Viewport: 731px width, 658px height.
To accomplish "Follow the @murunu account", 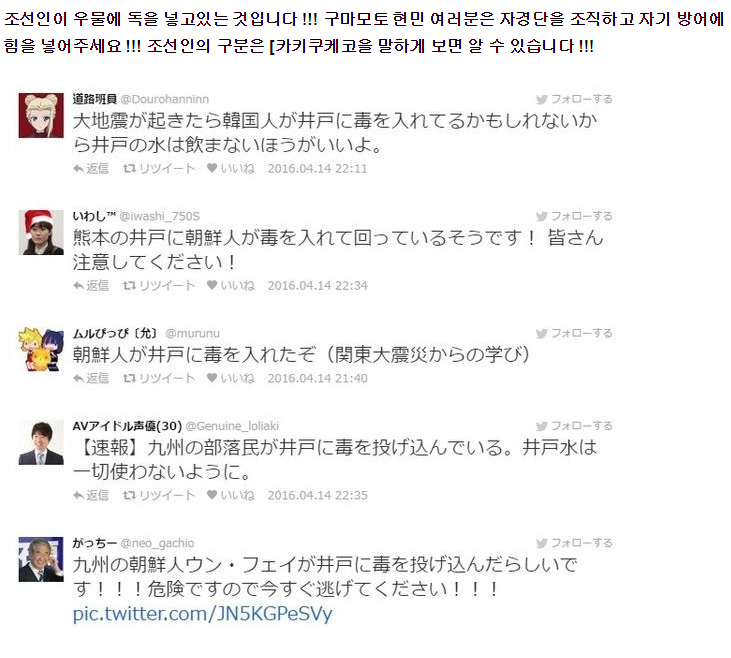I will [574, 333].
